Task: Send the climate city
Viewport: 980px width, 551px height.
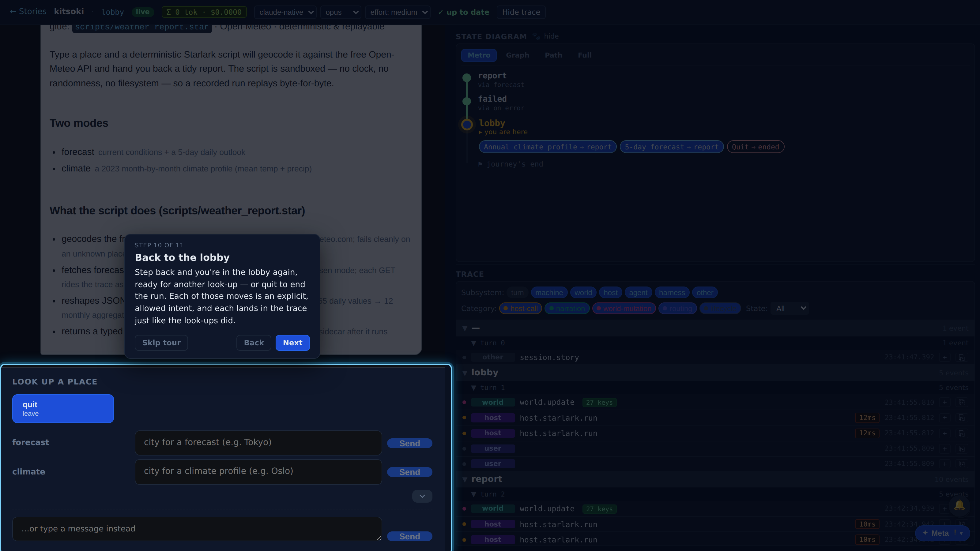Action: (x=409, y=472)
